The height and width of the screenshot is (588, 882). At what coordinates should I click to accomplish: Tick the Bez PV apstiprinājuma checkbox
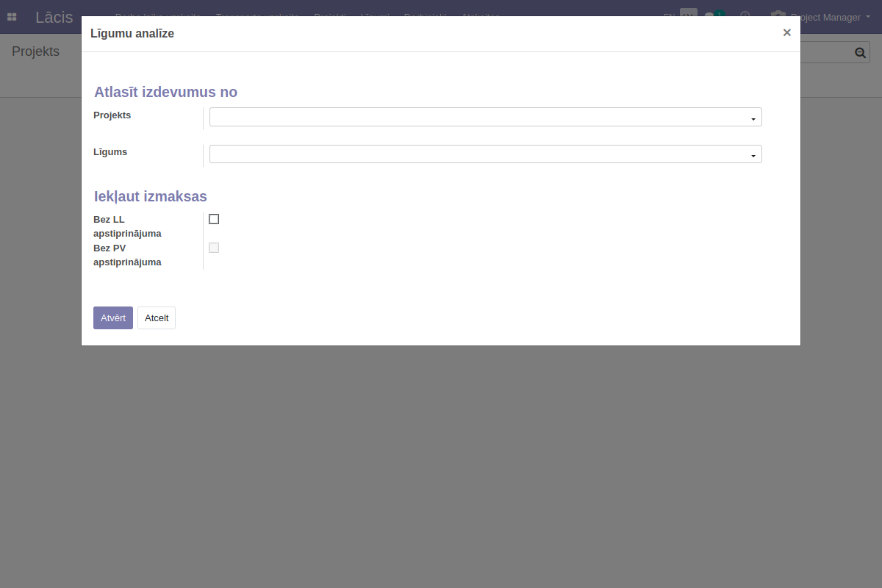click(x=214, y=248)
